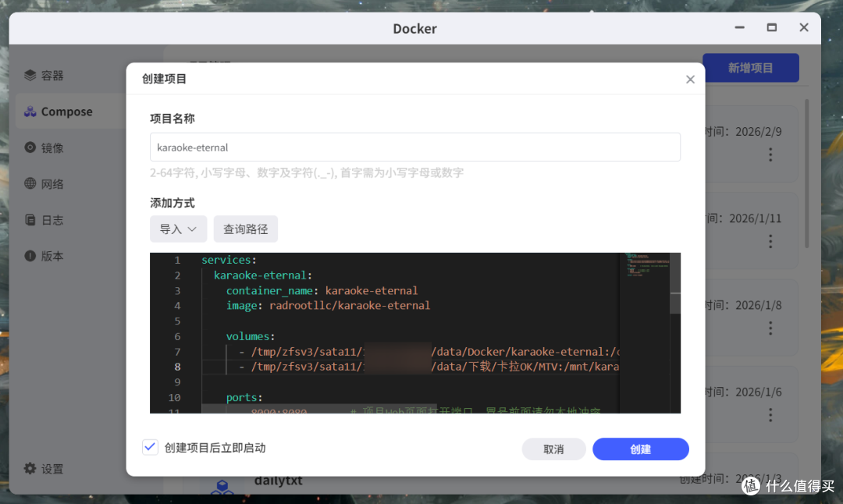Click the 镜像 disc icon
Screen dimensions: 843x504
[30, 147]
